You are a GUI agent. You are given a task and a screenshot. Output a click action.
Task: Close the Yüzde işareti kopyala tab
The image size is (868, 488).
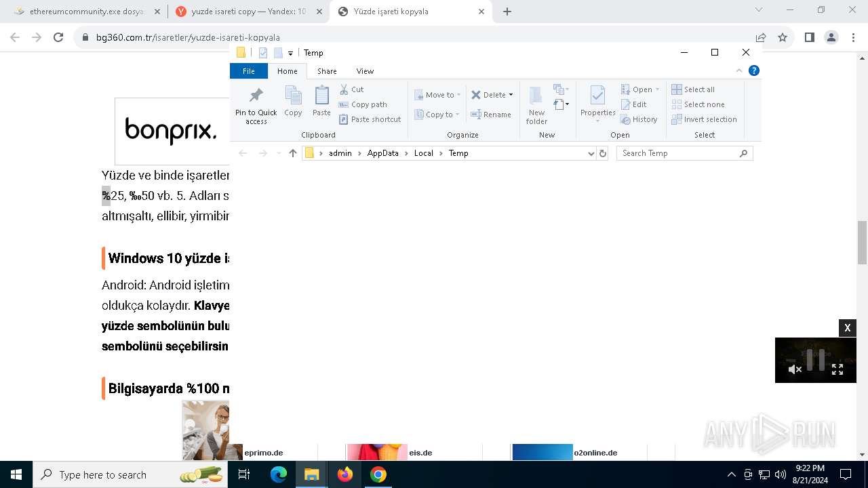point(481,12)
